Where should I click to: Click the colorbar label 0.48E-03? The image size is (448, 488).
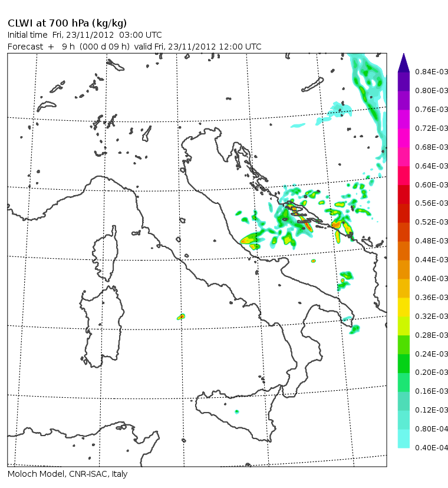[x=431, y=241]
